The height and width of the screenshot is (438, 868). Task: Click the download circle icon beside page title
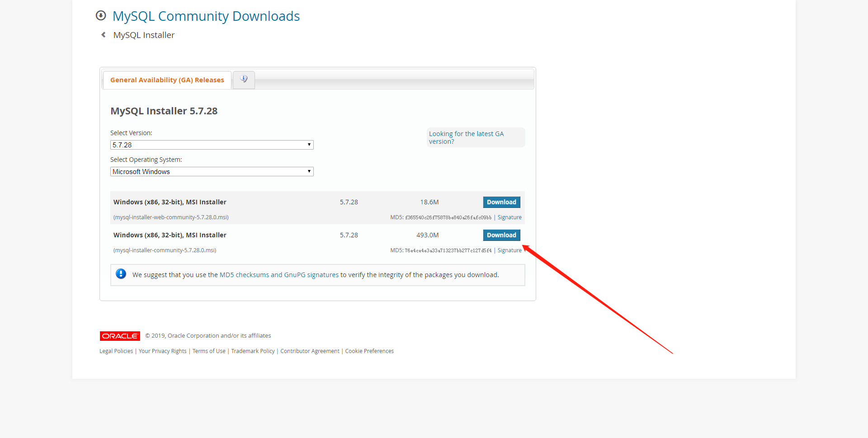tap(101, 16)
